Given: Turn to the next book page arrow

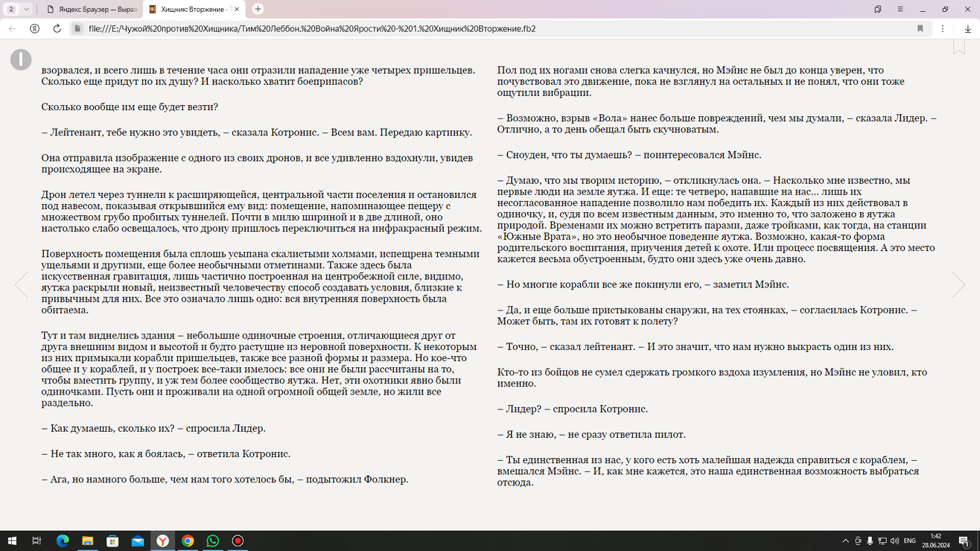Looking at the screenshot, I should point(958,284).
